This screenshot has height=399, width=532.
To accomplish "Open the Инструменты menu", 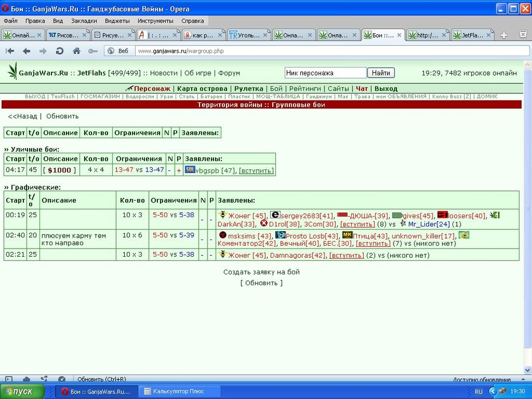I will (155, 21).
